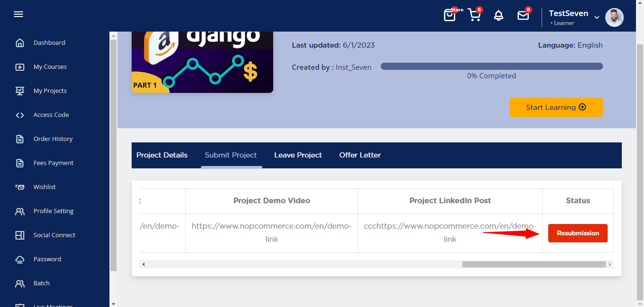Open the messages envelope icon
644x307 pixels.
coord(523,16)
